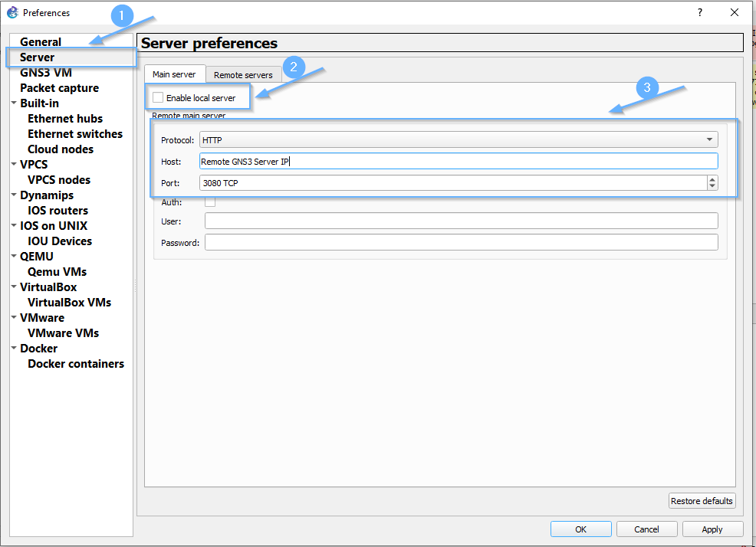Click the GNS3 app icon in title bar
This screenshot has width=756, height=547.
coord(12,12)
